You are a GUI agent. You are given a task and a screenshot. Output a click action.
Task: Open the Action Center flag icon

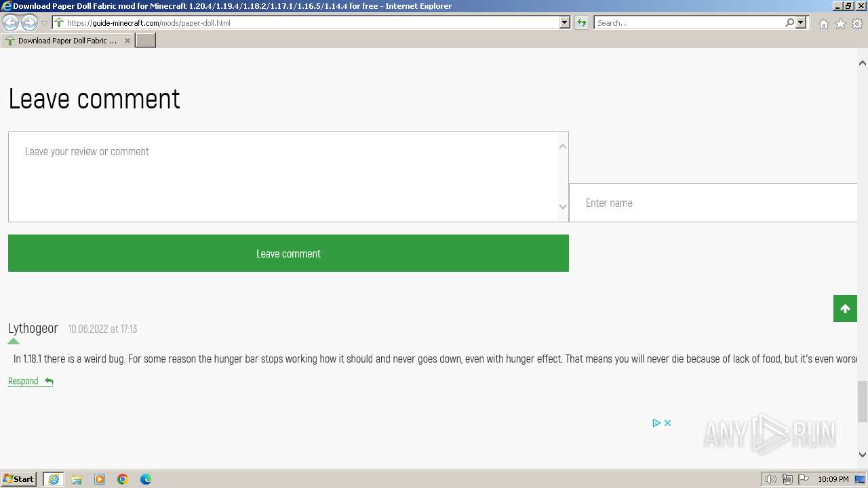804,479
